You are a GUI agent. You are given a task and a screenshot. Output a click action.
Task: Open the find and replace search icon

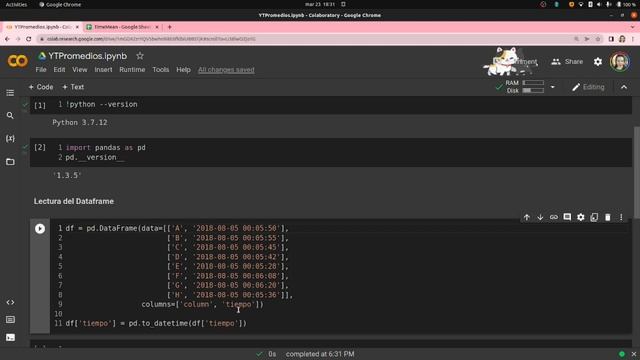[x=10, y=116]
